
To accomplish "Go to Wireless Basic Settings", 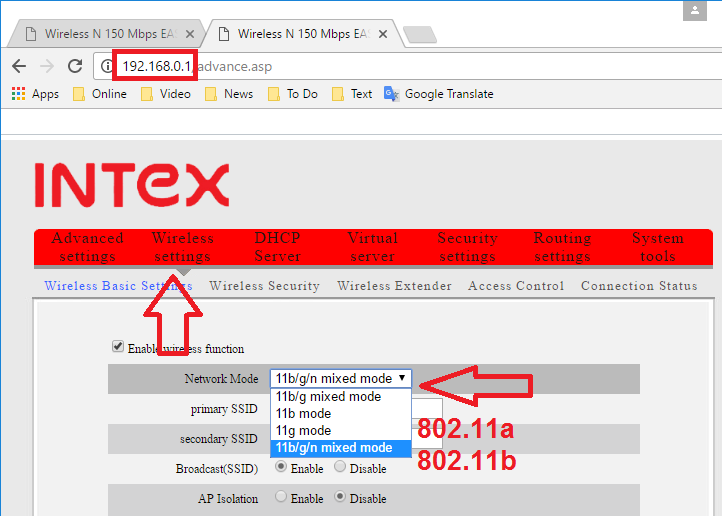I will point(118,286).
